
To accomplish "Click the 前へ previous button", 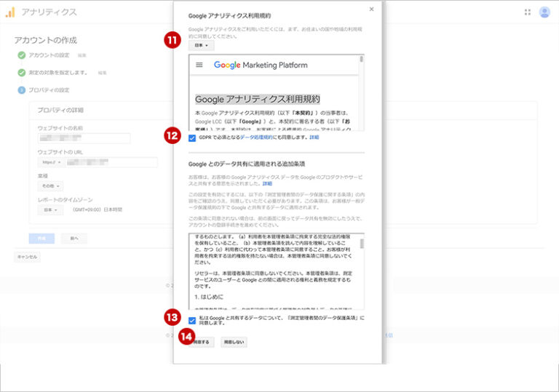I will (x=74, y=239).
